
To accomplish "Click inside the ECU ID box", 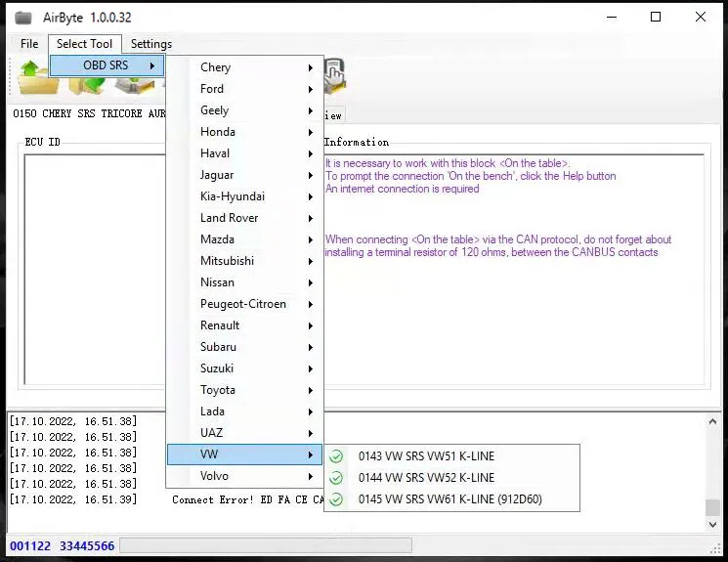I will tap(93, 264).
